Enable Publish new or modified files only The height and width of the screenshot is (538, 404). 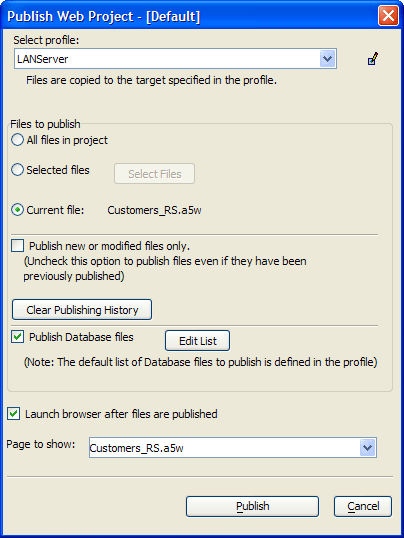coord(18,246)
